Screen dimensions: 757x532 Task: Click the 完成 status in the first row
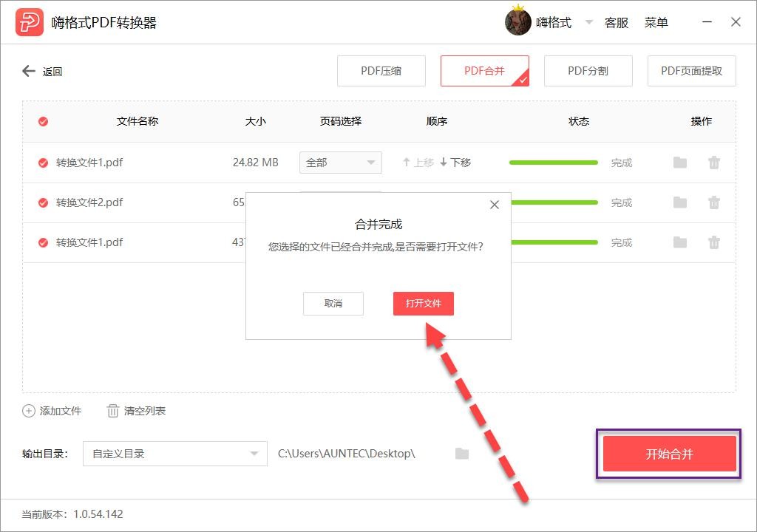(x=622, y=163)
